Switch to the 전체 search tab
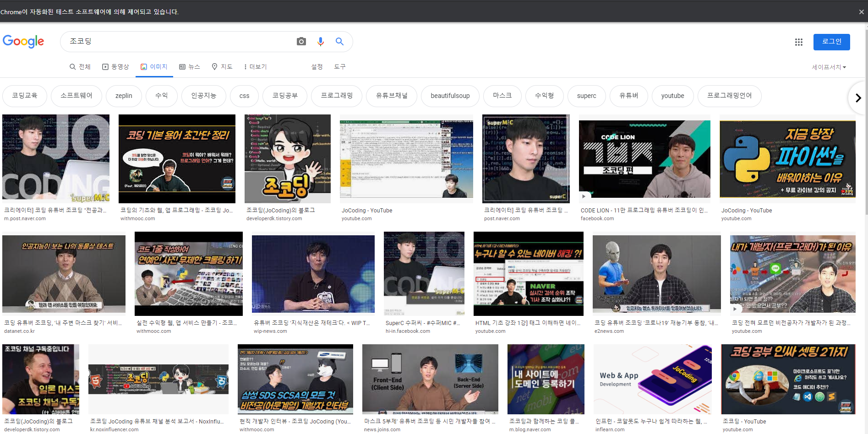The image size is (868, 434). point(80,67)
